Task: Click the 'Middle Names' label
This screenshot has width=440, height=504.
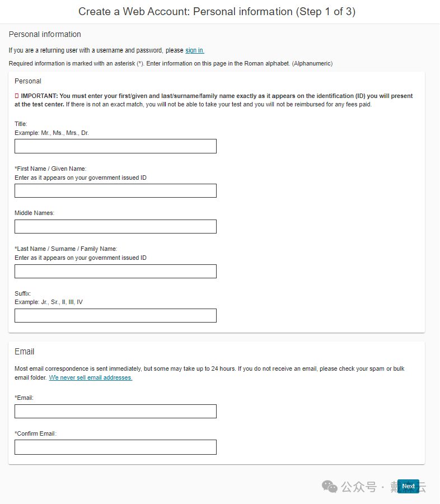Action: (34, 213)
